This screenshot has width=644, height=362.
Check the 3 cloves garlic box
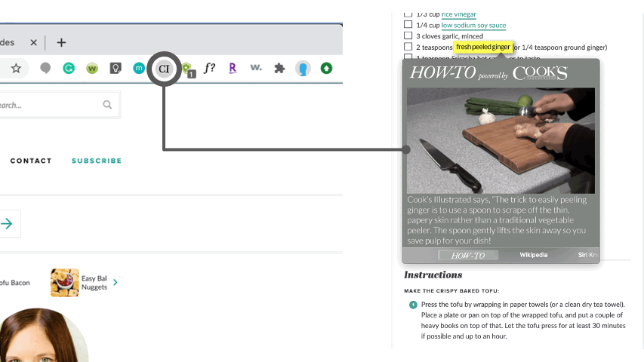pyautogui.click(x=408, y=35)
